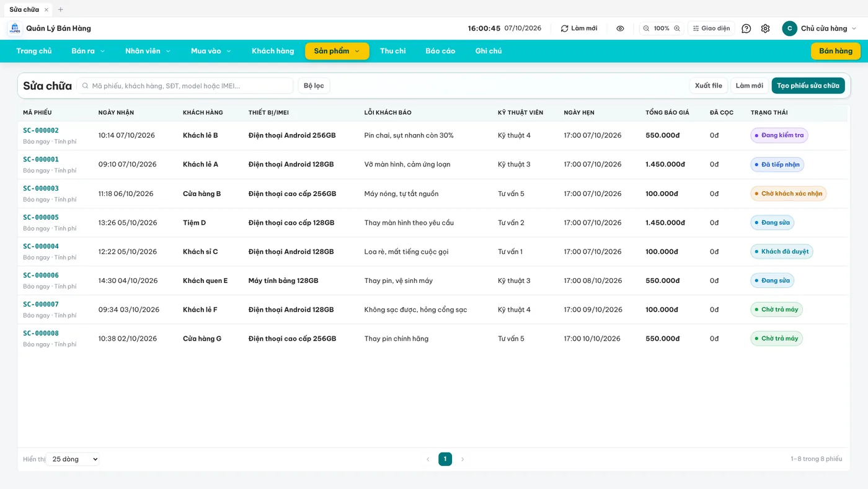This screenshot has height=489, width=868.
Task: Click the Đang kiểm tra status badge
Action: [779, 135]
